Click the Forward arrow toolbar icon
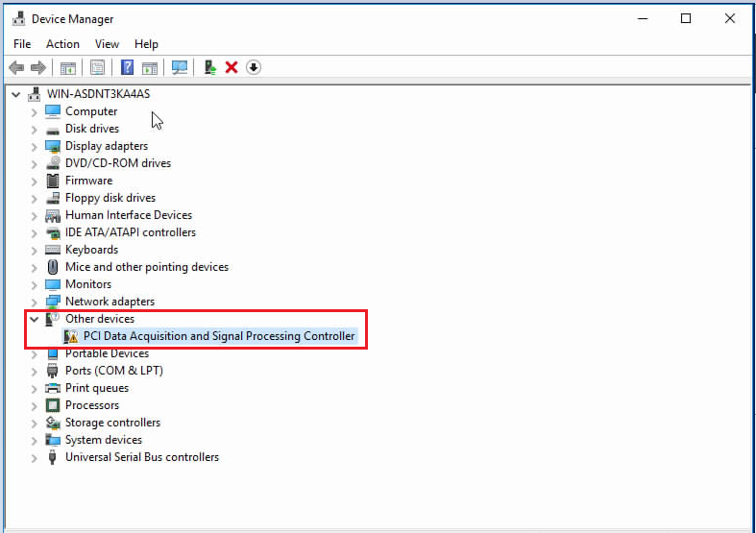 pos(38,67)
